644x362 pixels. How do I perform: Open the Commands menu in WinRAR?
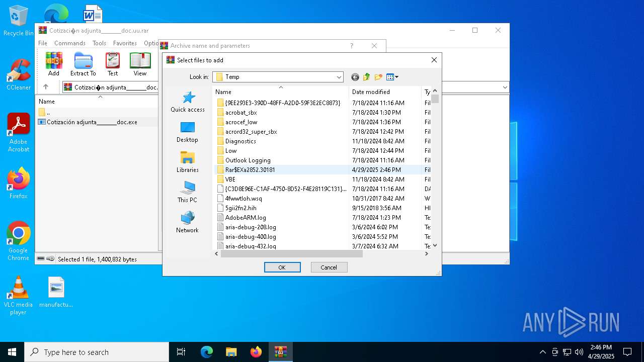[x=70, y=43]
